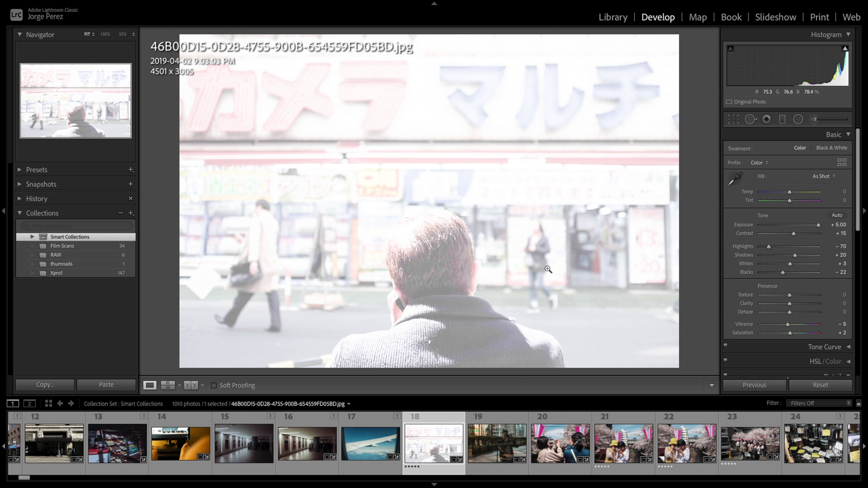Toggle shadow clipping indicator in histogram
The width and height of the screenshot is (868, 488).
(x=730, y=49)
